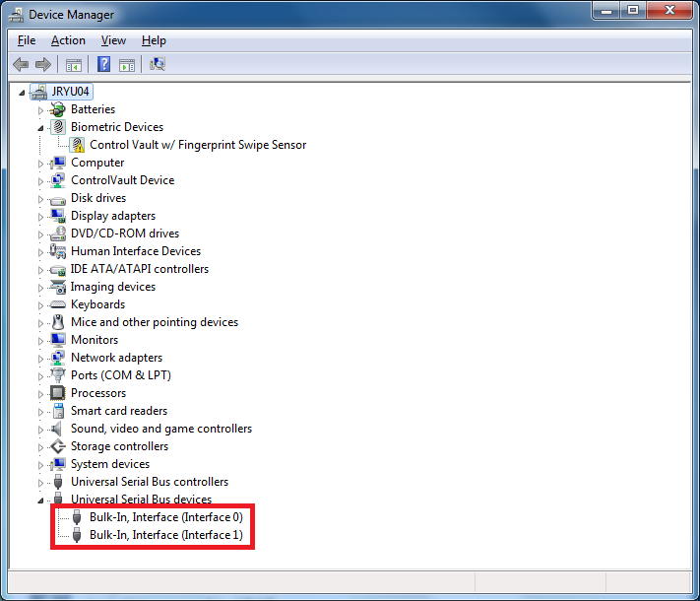
Task: Click the Imaging devices camera icon
Action: 57,287
